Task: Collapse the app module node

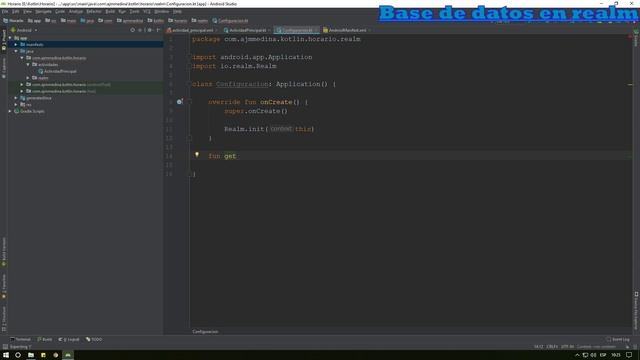Action: (x=10, y=38)
